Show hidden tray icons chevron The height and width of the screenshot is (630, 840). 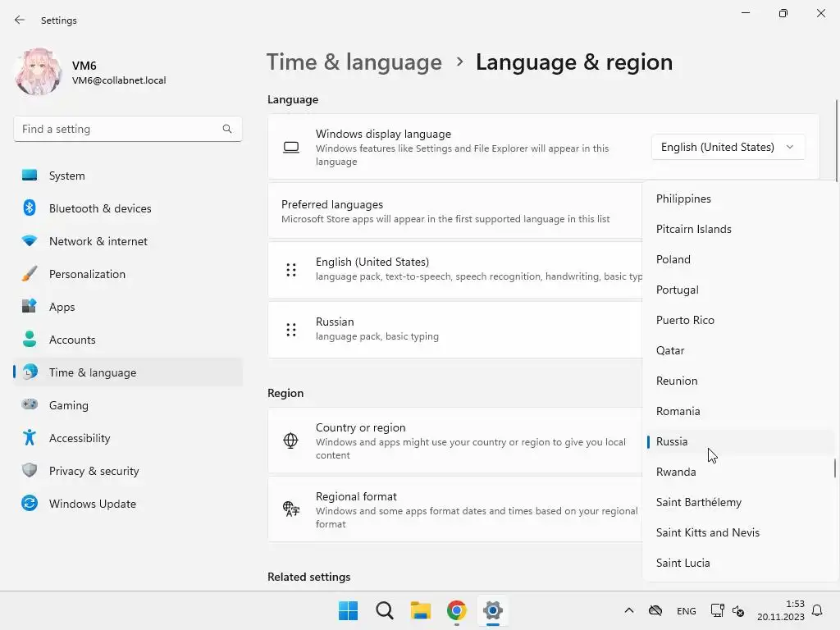coord(629,610)
